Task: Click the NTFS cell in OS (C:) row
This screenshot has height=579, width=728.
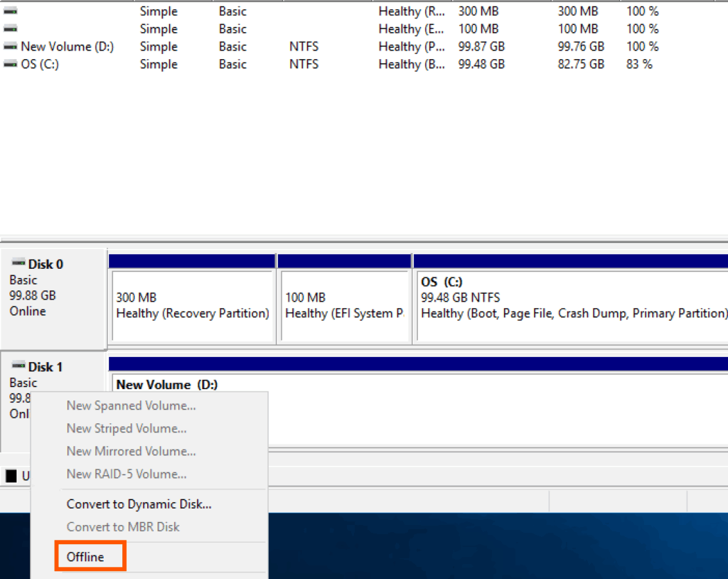Action: (304, 64)
